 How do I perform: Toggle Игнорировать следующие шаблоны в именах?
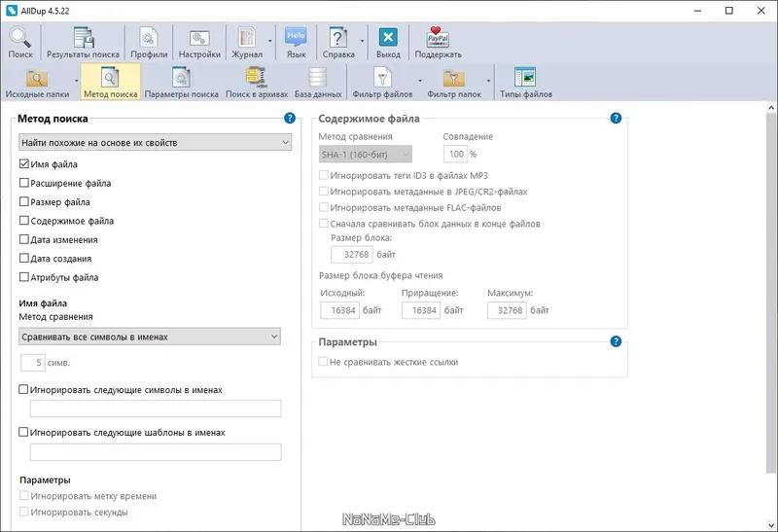(23, 432)
